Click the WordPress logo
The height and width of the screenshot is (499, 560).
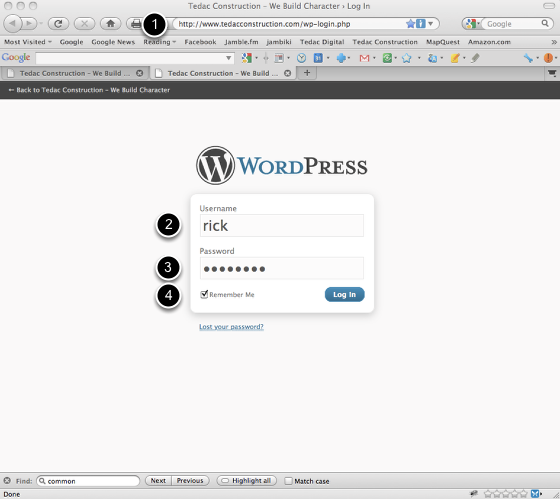(x=282, y=165)
